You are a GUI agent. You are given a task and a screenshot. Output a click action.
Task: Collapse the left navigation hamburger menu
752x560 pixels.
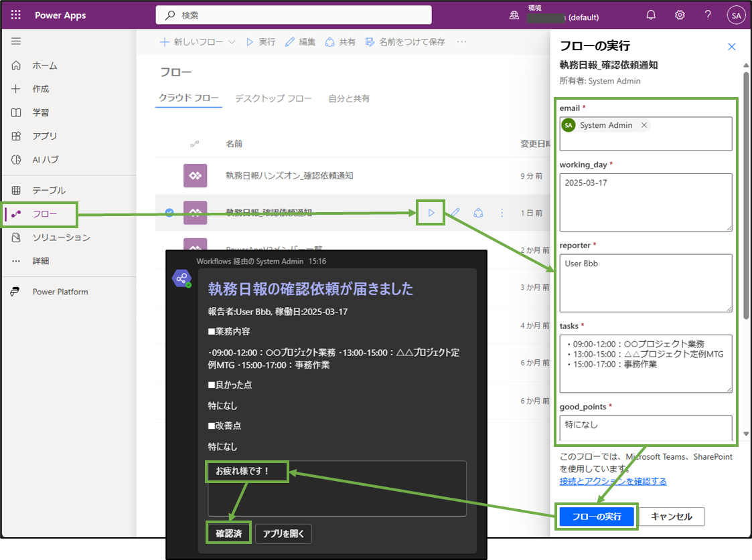pyautogui.click(x=16, y=41)
